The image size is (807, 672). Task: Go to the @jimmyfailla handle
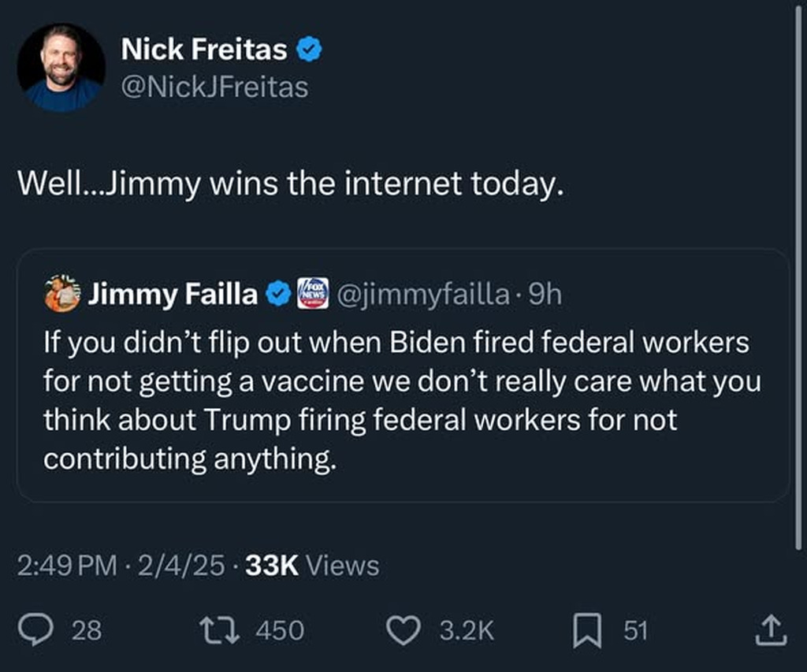(x=422, y=295)
